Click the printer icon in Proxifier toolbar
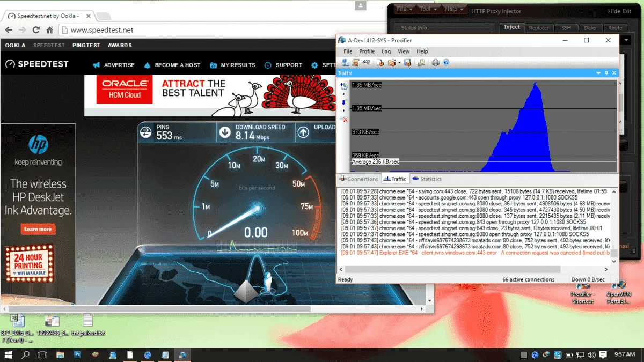Screen dimensions: 644x362 pos(435,63)
